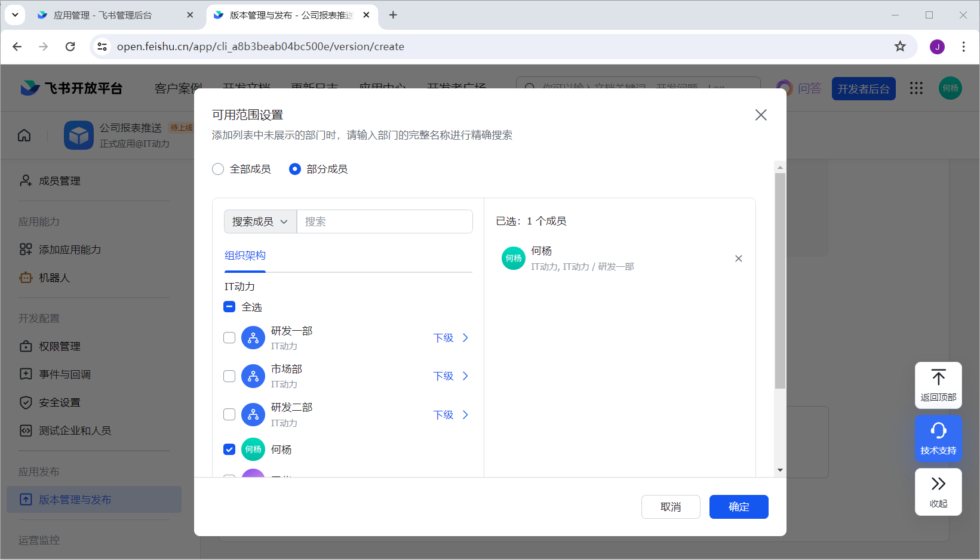Click the 返回顶部 arrow icon

(938, 378)
